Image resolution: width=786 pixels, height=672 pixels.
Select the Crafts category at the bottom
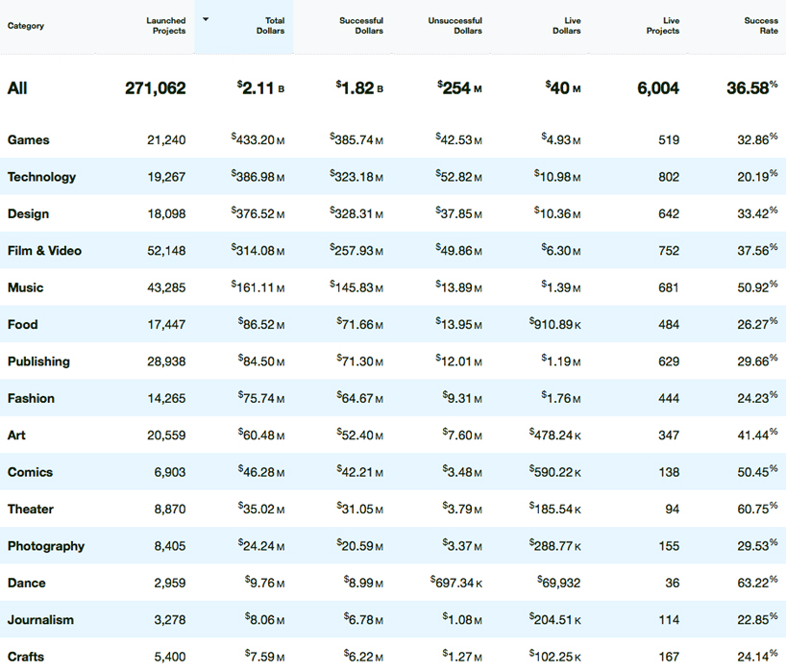tap(26, 657)
